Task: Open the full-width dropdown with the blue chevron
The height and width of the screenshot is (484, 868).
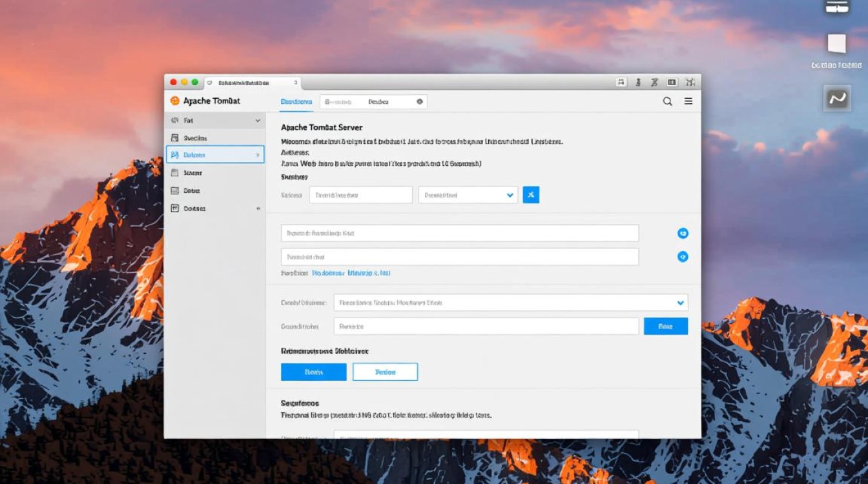Action: [x=510, y=303]
